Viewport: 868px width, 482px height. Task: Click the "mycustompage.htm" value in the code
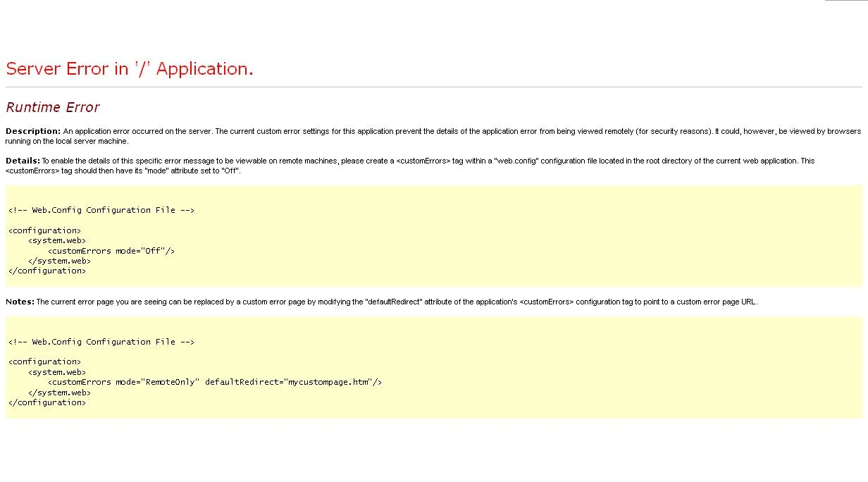[328, 382]
